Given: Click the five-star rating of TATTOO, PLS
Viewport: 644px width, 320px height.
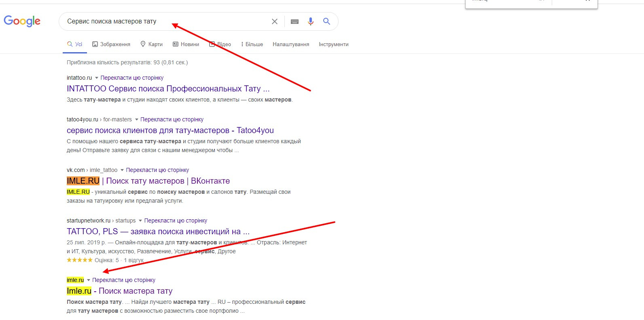Looking at the screenshot, I should click(80, 260).
